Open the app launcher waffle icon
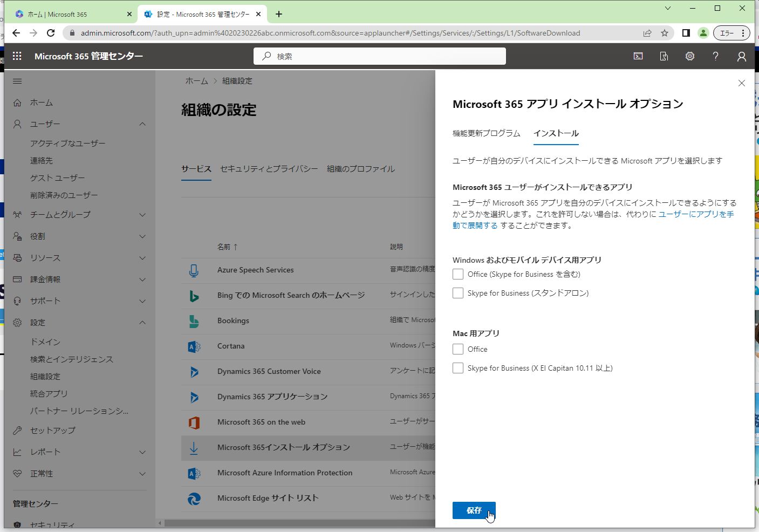 point(17,56)
